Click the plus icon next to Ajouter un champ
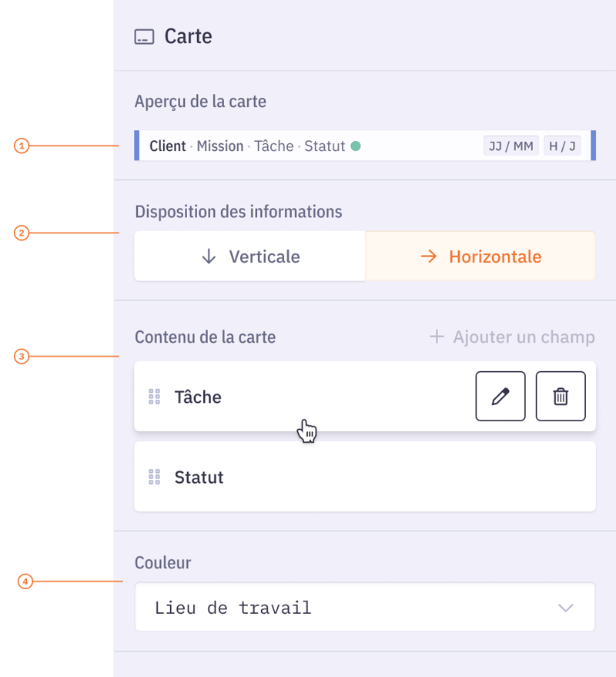The height and width of the screenshot is (677, 616). coord(437,337)
